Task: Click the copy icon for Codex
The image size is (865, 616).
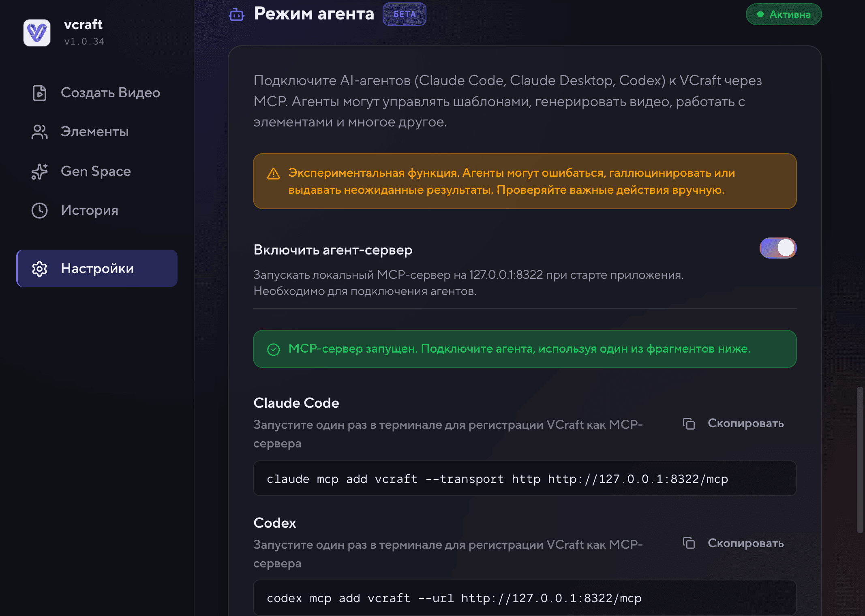Action: (x=689, y=543)
